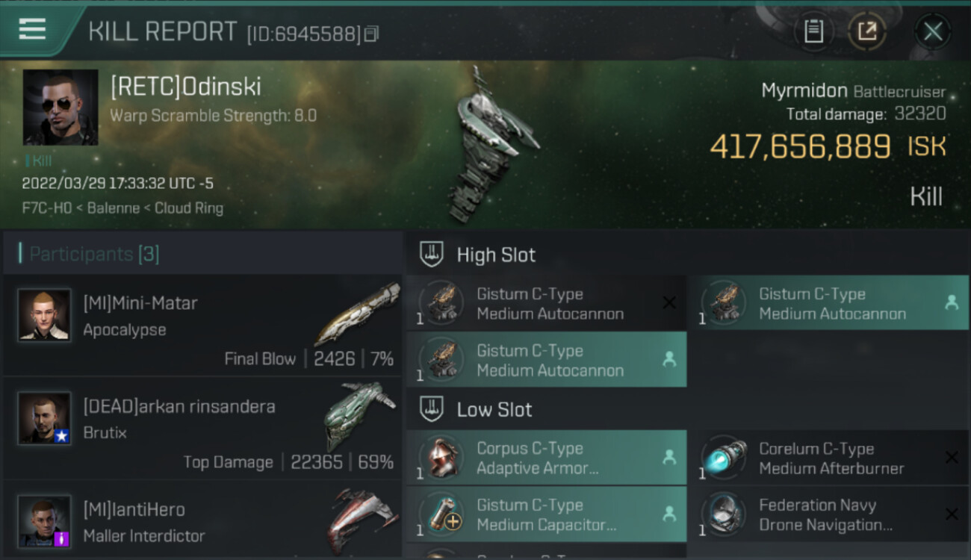Click the Myrmidon ship image
Image resolution: width=971 pixels, height=560 pixels.
(x=493, y=146)
